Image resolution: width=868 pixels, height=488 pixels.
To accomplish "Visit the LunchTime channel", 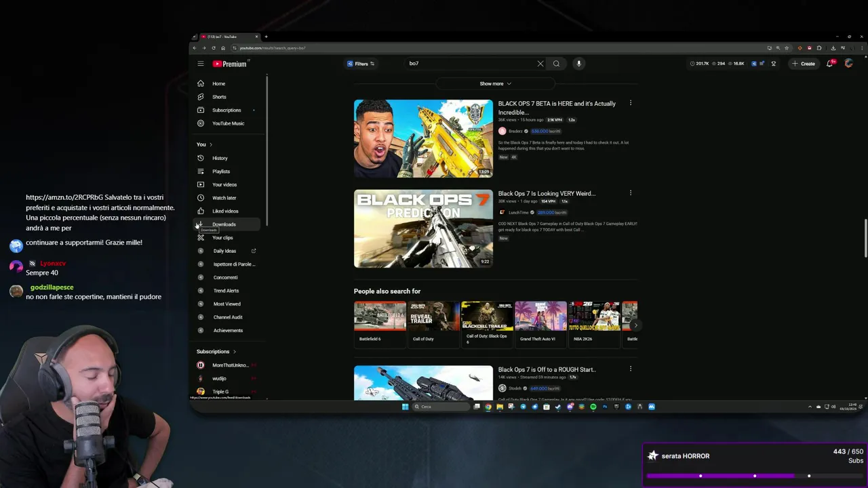I will coord(518,212).
